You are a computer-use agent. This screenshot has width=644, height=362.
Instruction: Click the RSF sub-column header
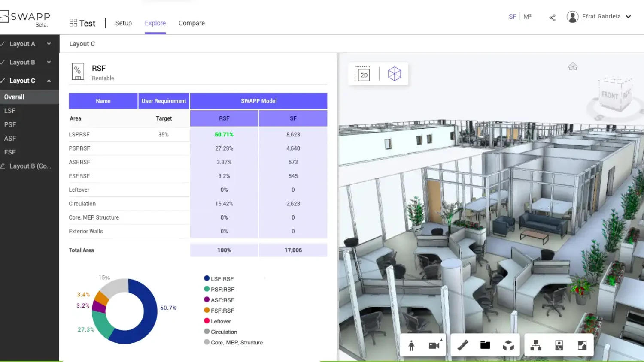tap(224, 118)
